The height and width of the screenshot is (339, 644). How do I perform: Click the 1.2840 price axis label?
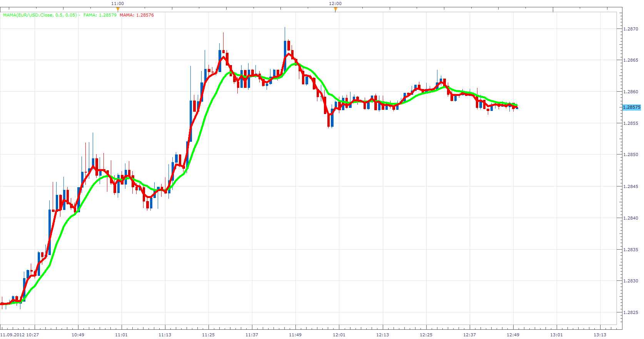pyautogui.click(x=631, y=218)
